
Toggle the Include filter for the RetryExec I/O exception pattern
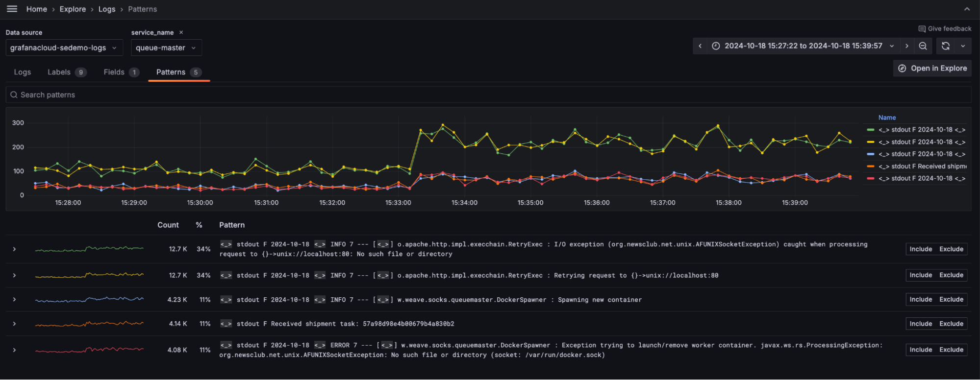(921, 249)
